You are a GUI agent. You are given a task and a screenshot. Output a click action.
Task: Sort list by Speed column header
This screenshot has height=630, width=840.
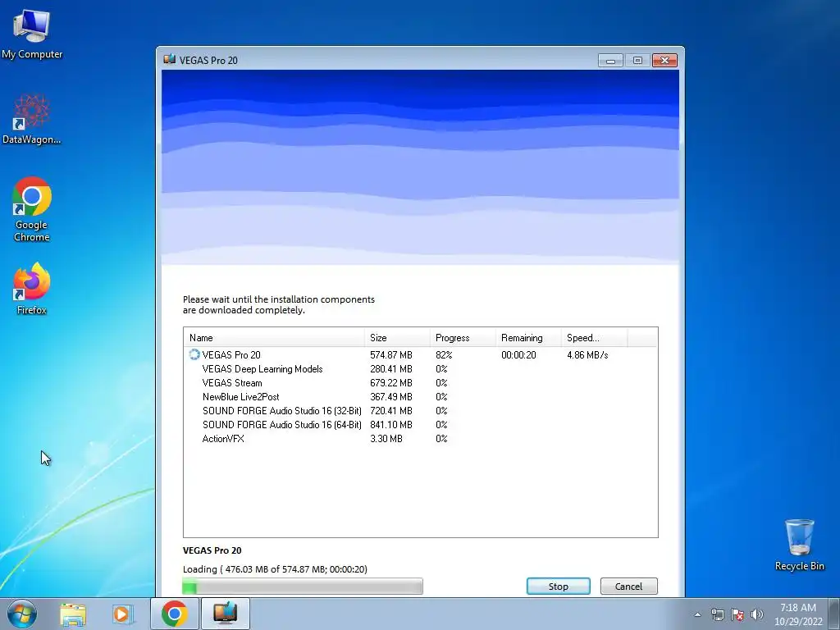tap(594, 337)
